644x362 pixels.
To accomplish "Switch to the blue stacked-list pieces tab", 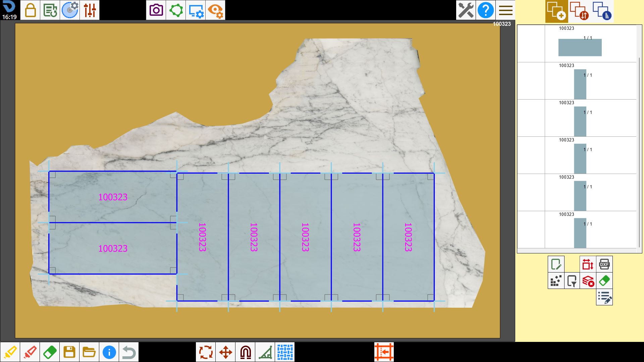I will click(602, 11).
